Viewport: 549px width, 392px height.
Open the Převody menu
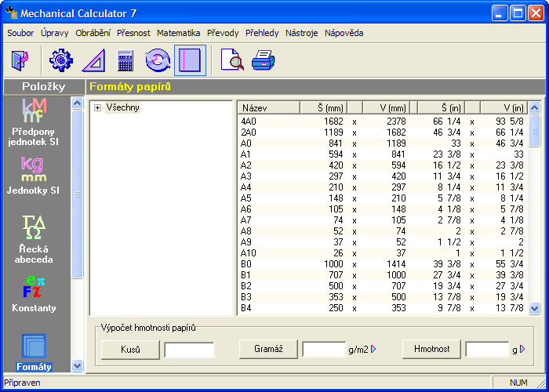click(223, 33)
